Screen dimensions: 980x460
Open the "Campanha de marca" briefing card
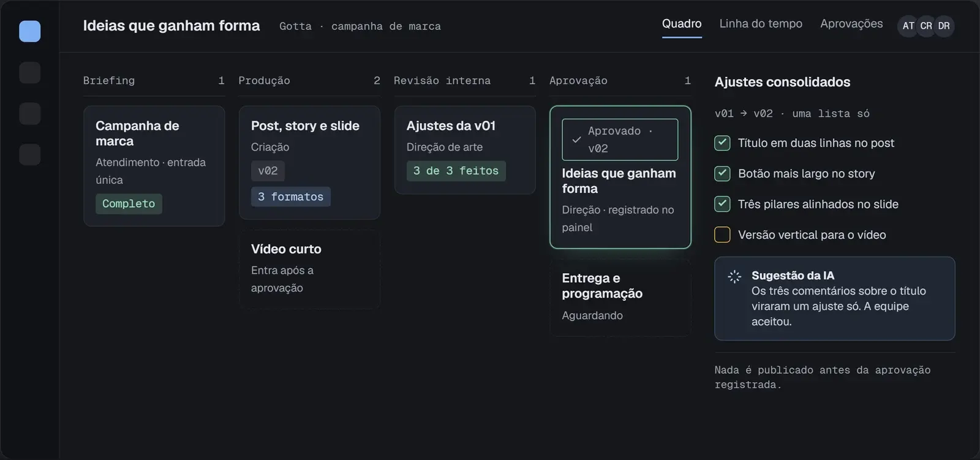pos(154,166)
